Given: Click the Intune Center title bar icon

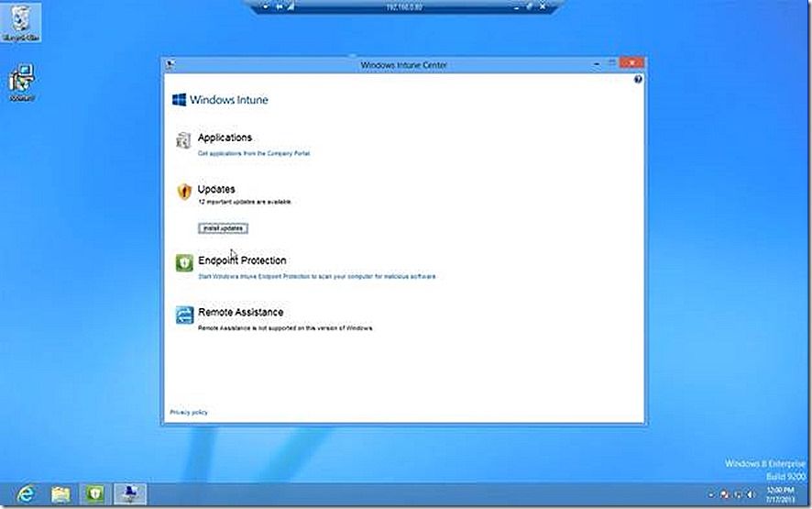Looking at the screenshot, I should [x=170, y=65].
